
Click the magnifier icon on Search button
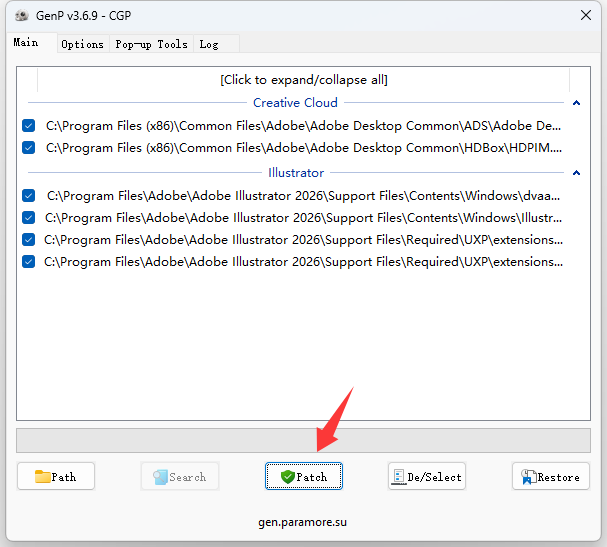tap(160, 477)
